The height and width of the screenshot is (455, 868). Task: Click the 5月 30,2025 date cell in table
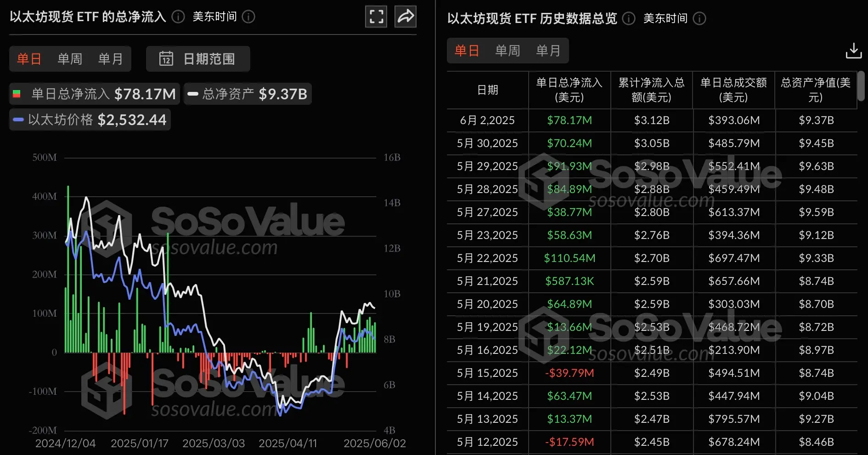coord(487,143)
